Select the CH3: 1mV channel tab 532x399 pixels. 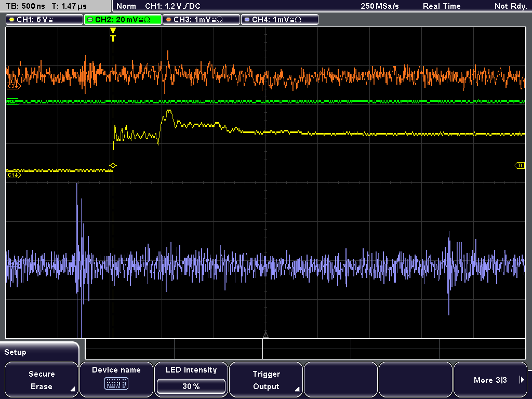201,20
